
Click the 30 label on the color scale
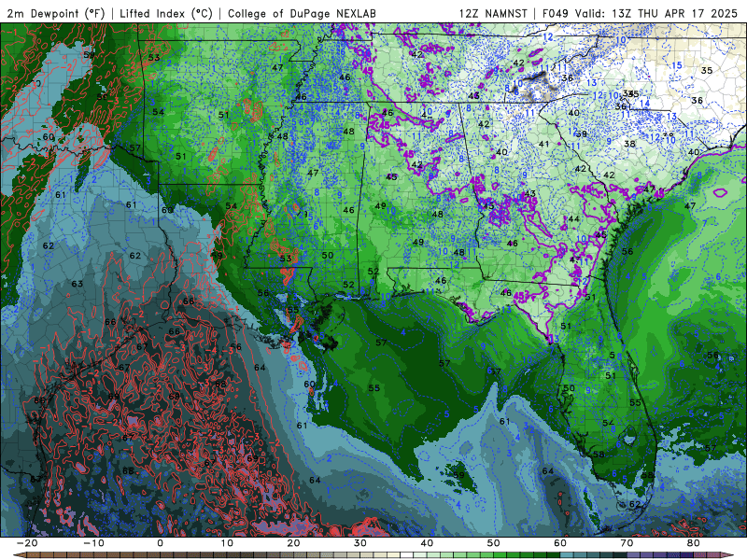(x=360, y=543)
